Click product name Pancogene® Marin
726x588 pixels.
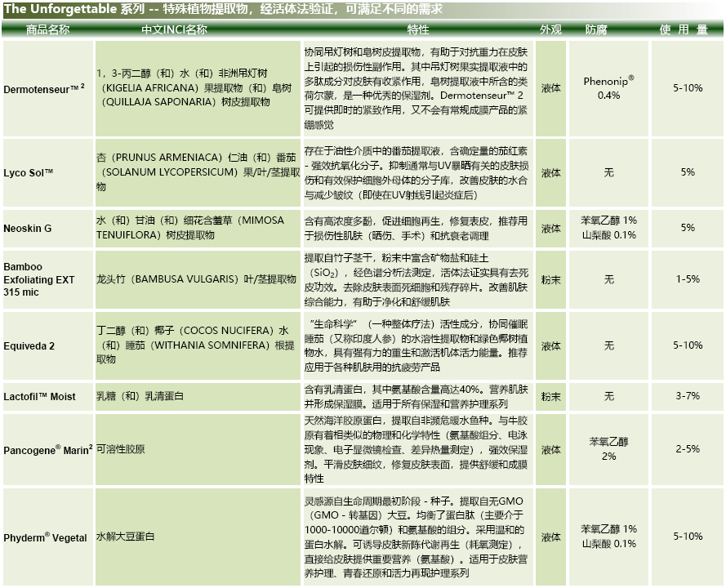(x=48, y=449)
